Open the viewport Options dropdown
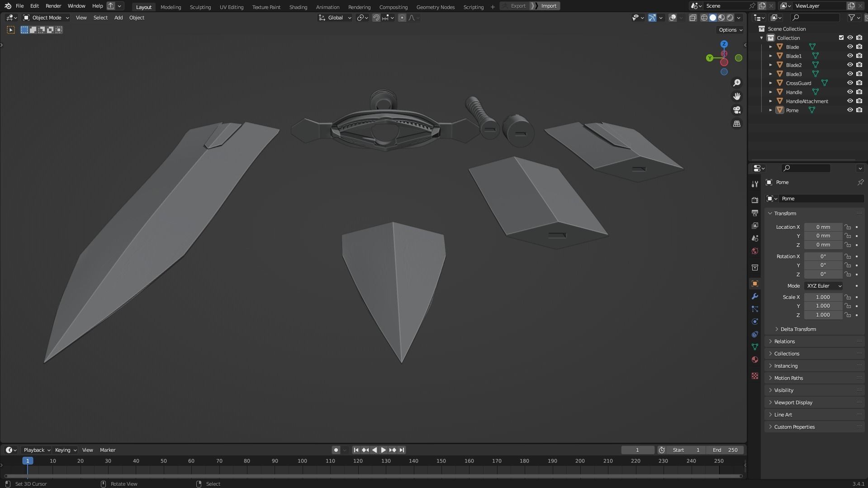 [730, 30]
